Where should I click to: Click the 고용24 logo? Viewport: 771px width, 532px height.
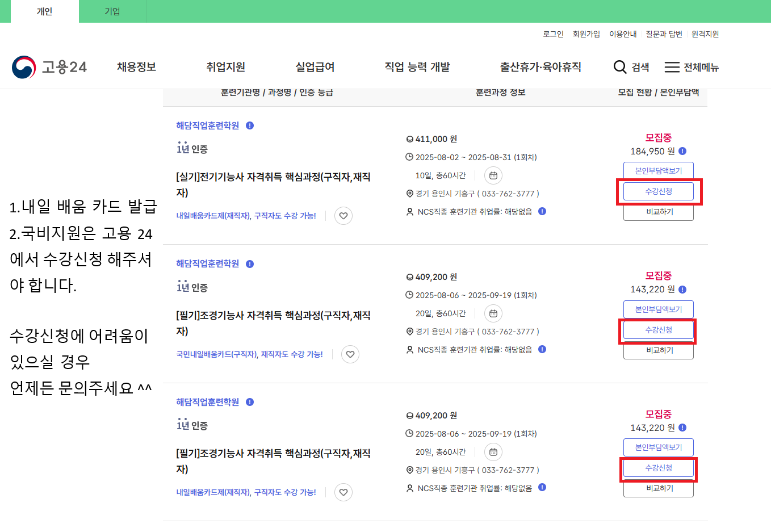(49, 67)
